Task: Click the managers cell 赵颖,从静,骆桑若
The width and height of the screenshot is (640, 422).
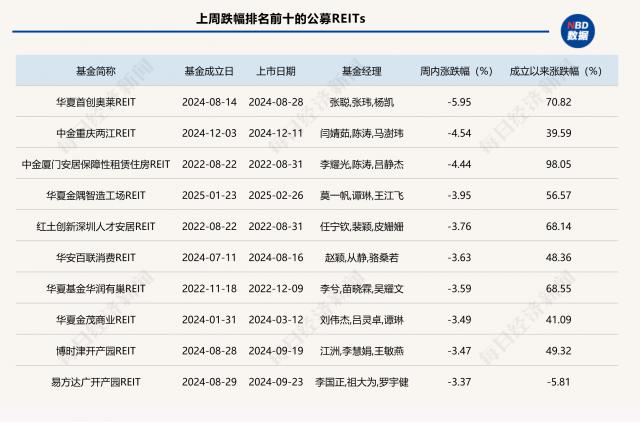Action: [x=362, y=258]
